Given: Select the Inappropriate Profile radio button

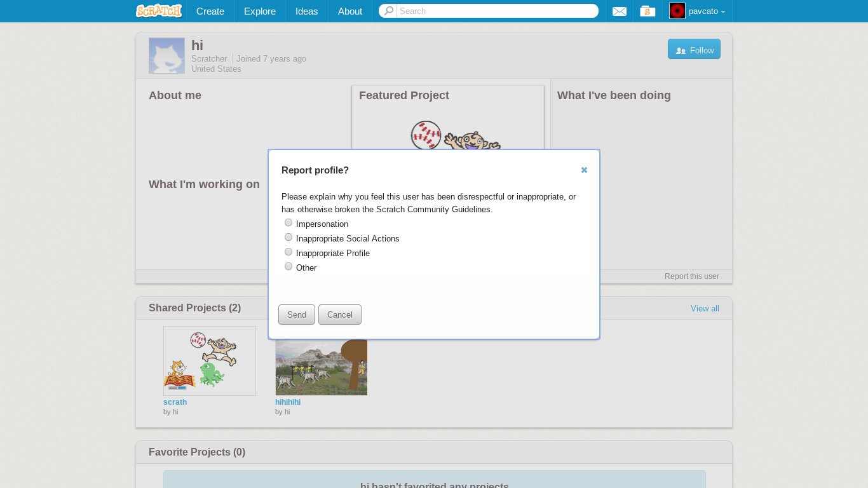Looking at the screenshot, I should [288, 252].
